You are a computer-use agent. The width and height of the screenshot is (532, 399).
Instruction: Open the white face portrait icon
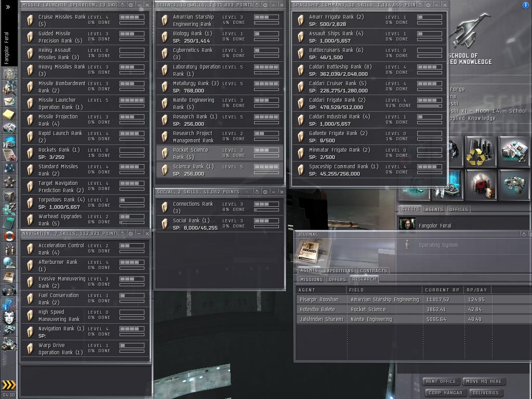tap(9, 317)
